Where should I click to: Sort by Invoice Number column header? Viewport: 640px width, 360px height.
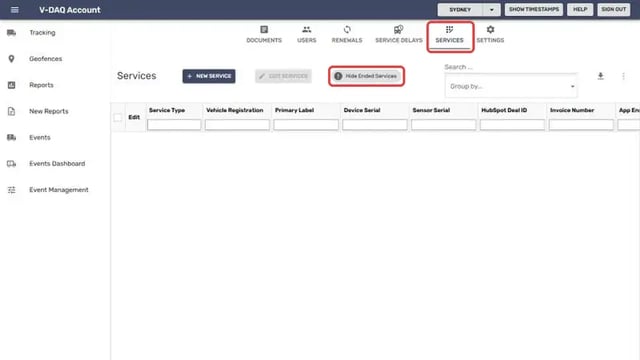[572, 110]
